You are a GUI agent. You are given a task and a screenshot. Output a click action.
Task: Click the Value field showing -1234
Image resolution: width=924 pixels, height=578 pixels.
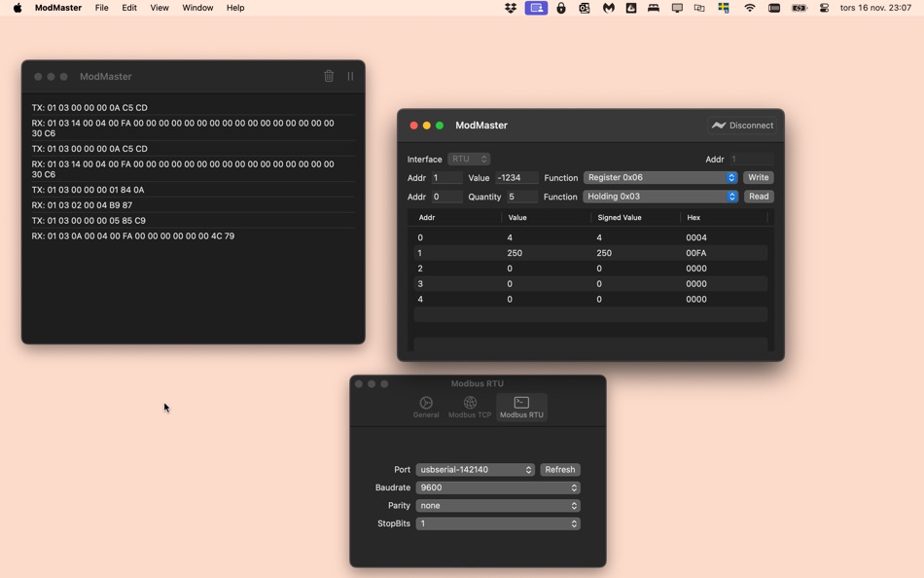(516, 177)
